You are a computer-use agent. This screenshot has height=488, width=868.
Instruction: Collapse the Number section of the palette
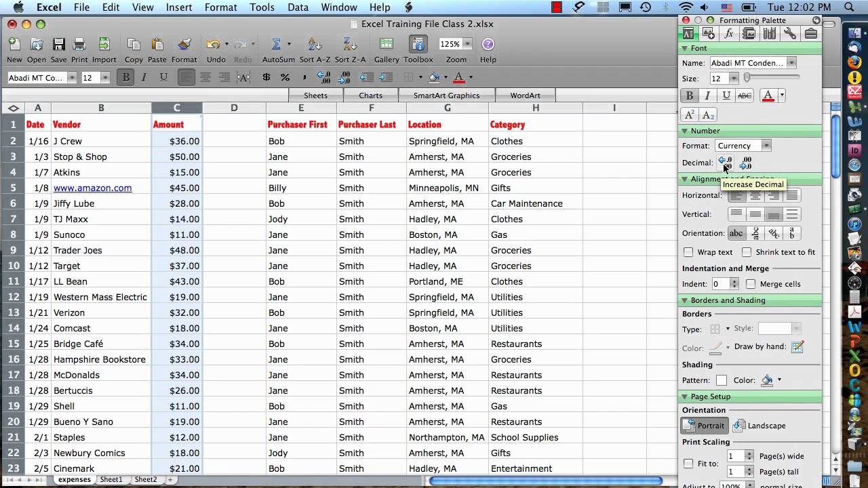(685, 131)
